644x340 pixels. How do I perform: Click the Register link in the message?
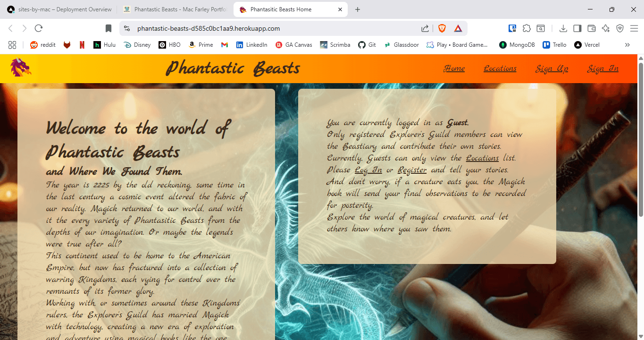tap(412, 170)
